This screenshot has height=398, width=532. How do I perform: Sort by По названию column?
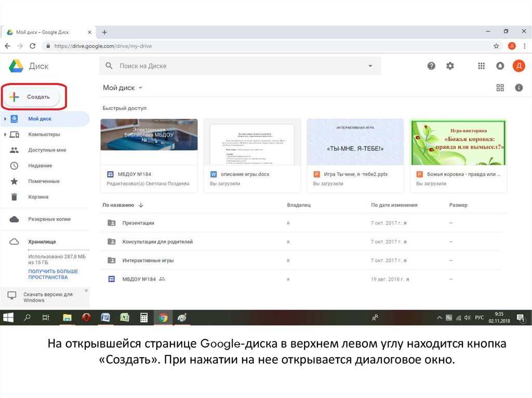tap(118, 205)
